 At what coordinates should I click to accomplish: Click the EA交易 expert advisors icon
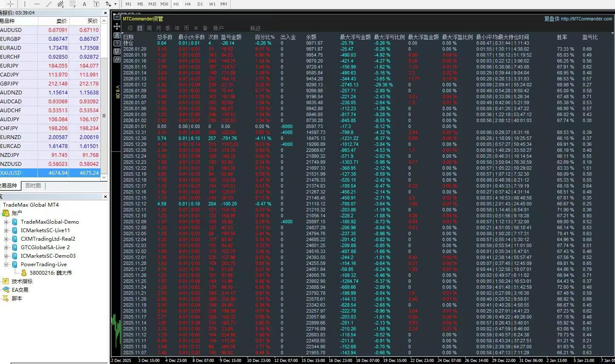click(6, 290)
